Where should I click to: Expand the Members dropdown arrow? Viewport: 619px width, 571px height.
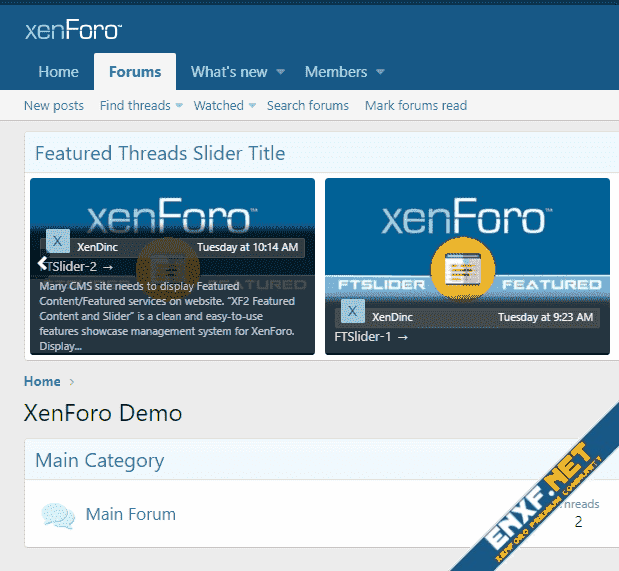pos(380,72)
